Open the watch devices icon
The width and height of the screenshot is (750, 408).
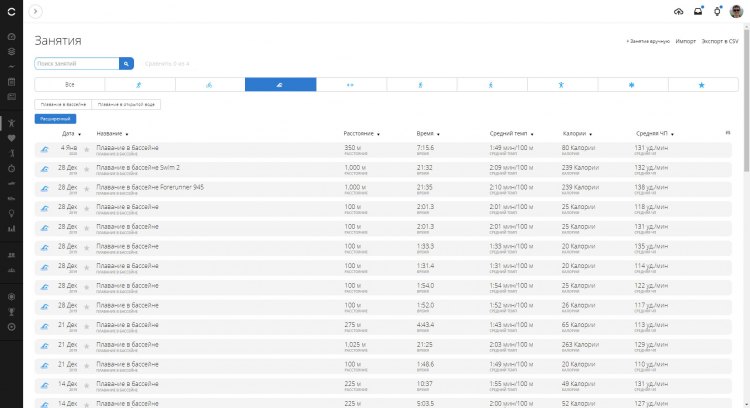pyautogui.click(x=717, y=11)
